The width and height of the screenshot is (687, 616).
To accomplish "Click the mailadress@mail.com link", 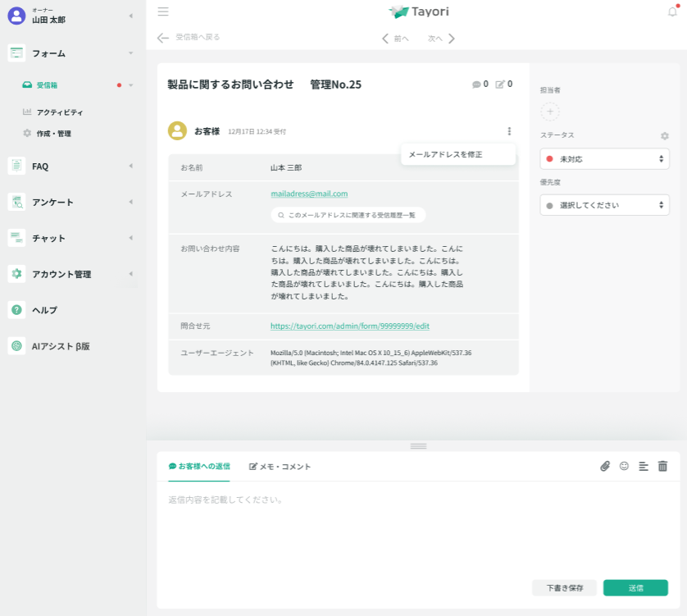I will 309,194.
